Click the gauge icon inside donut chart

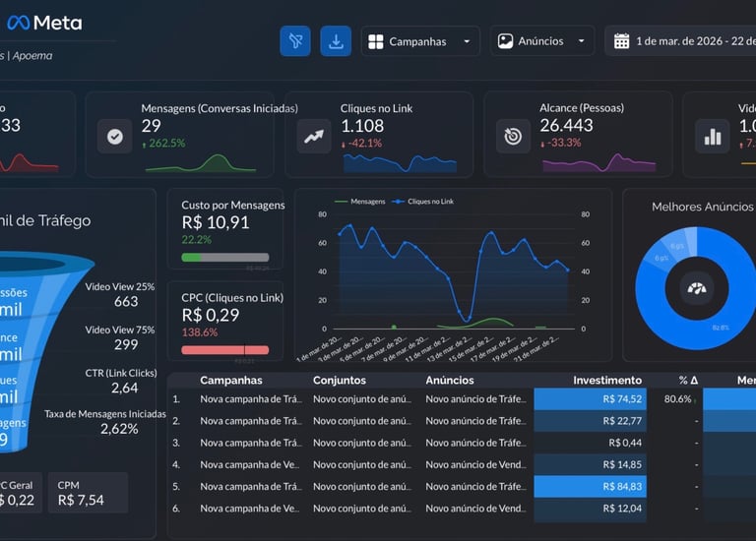[x=697, y=288]
